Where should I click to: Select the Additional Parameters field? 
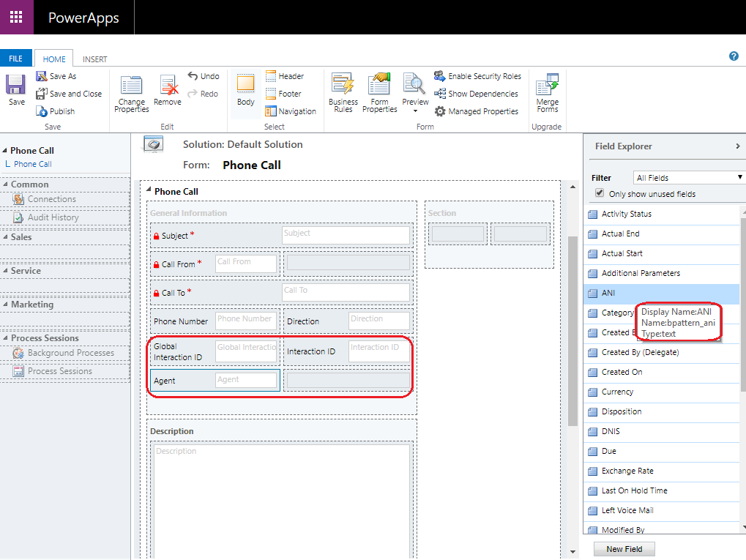(x=662, y=273)
